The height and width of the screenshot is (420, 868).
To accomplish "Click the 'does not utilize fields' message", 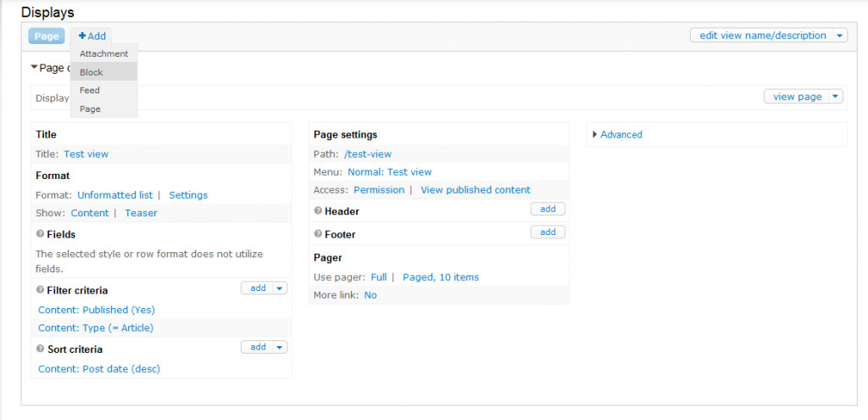I will [x=149, y=261].
